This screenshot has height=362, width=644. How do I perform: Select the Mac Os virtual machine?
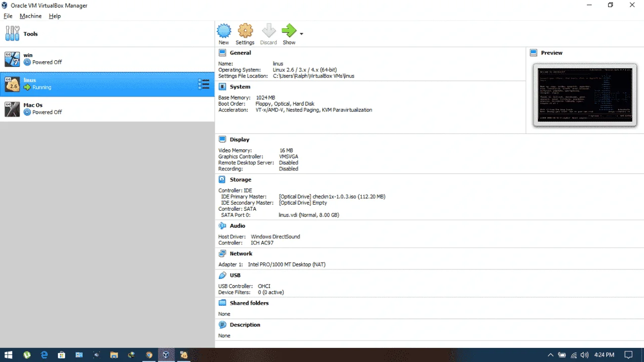pyautogui.click(x=107, y=109)
